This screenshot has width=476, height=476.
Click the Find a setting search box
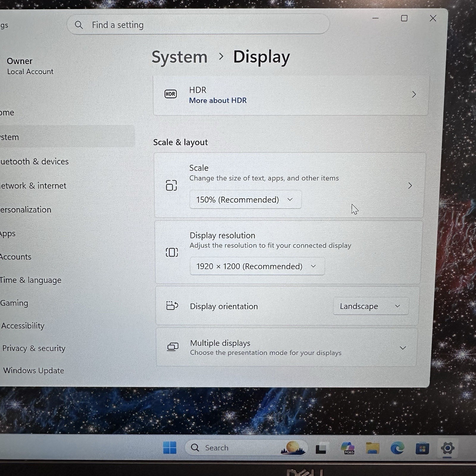(198, 25)
